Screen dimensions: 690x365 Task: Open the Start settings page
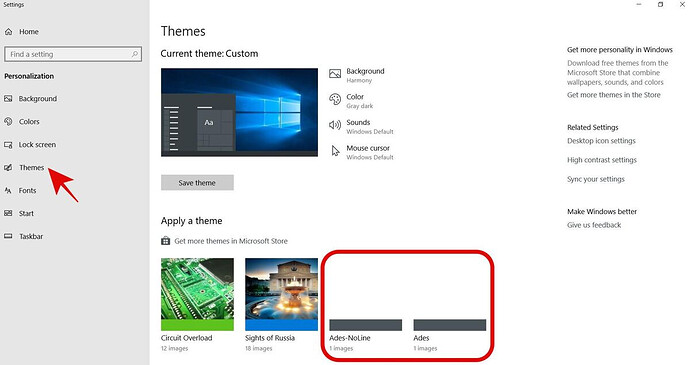[x=26, y=214]
